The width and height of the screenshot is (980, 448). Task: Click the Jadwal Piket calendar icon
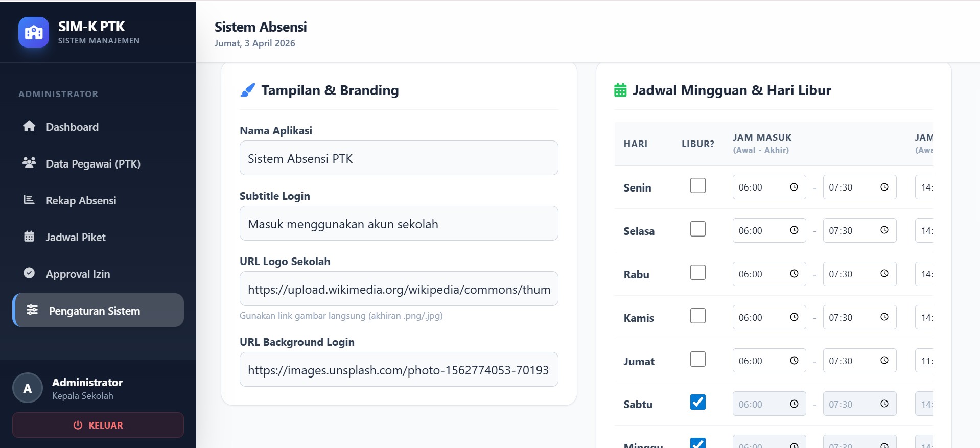(29, 237)
